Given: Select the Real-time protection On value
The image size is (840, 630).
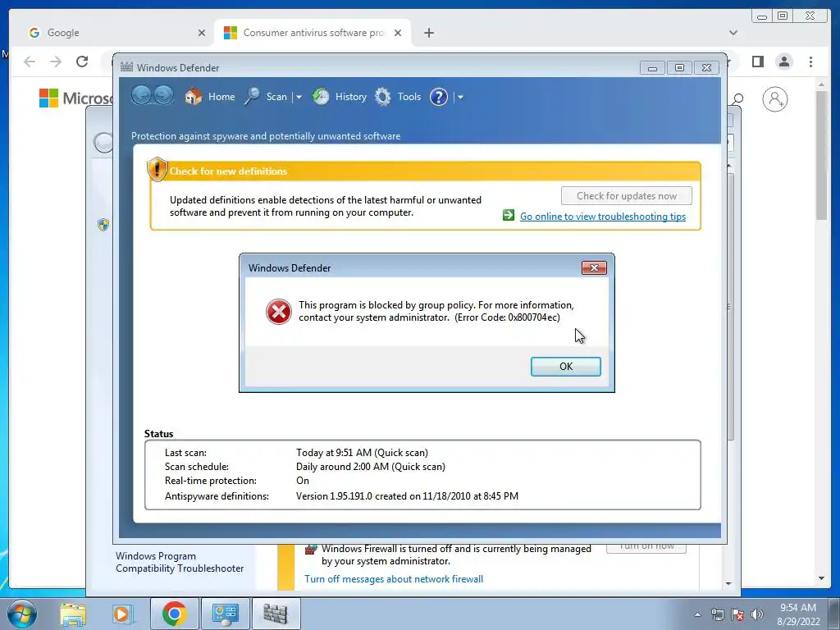Looking at the screenshot, I should (x=303, y=481).
